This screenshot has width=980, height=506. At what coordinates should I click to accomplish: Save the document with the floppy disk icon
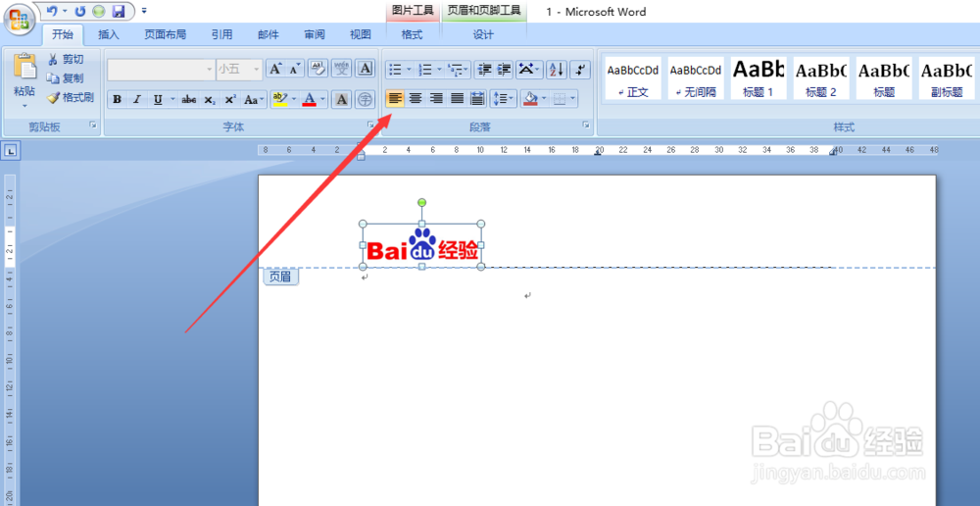click(119, 11)
